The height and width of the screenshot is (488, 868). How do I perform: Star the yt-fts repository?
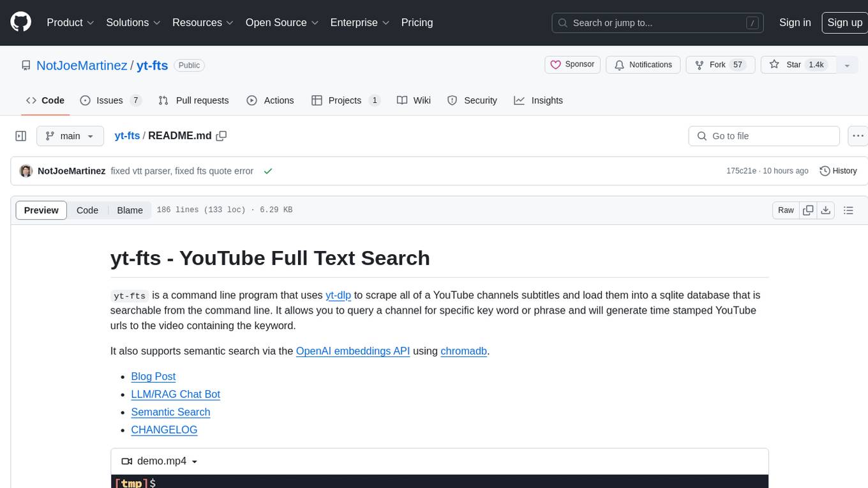[x=798, y=65]
